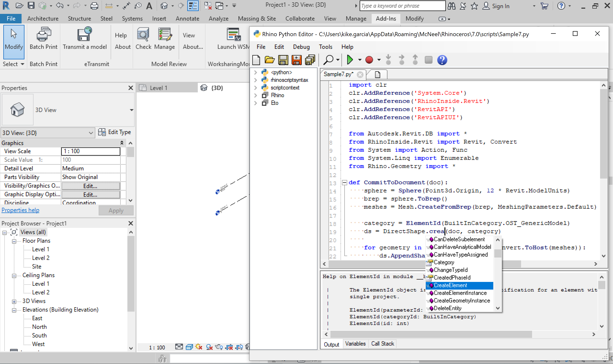Collapse the CommitToDocument function fold
This screenshot has width=613, height=364.
tap(344, 183)
